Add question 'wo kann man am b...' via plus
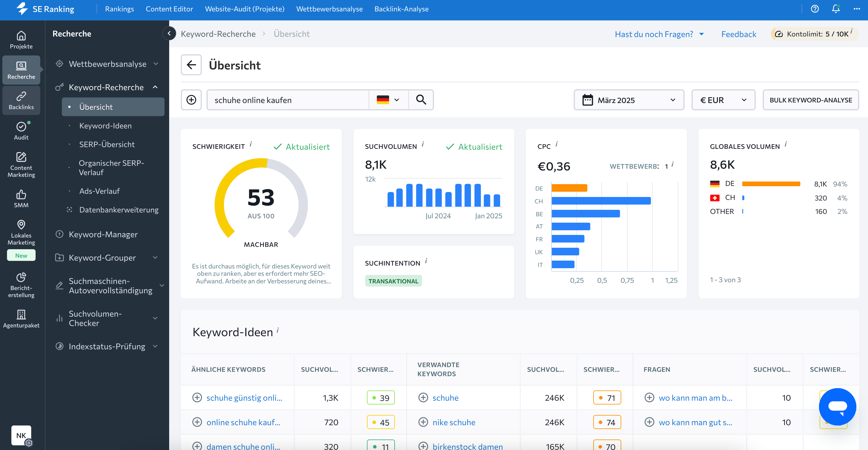Screen dimensions: 868x450 (x=649, y=398)
